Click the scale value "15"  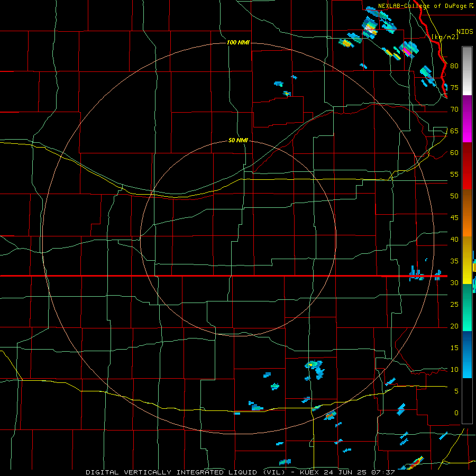[454, 348]
